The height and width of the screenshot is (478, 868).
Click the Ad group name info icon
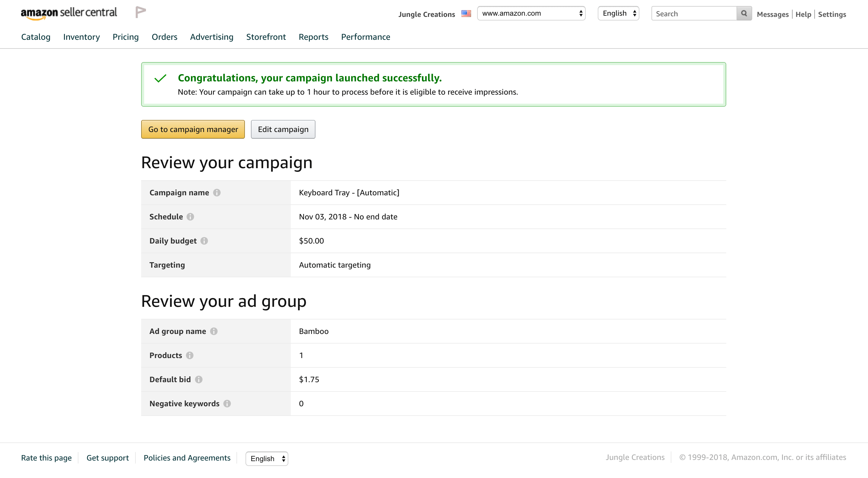[214, 331]
